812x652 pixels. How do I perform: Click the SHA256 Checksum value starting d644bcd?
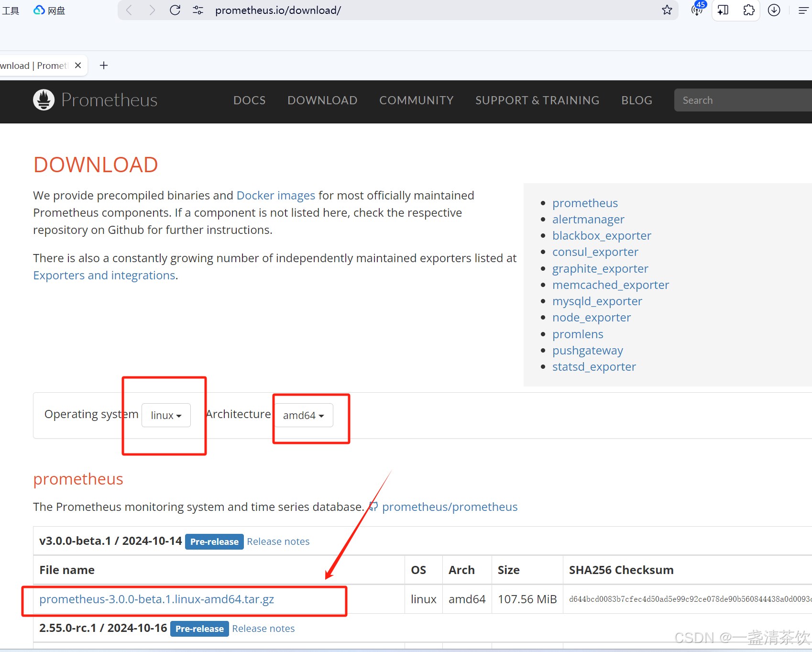(690, 599)
